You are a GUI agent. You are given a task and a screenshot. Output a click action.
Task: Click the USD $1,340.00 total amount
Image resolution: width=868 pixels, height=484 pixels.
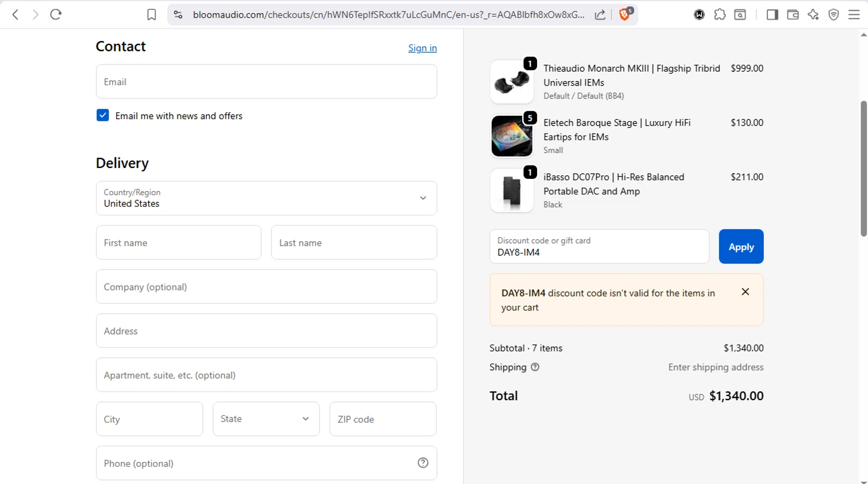click(726, 396)
